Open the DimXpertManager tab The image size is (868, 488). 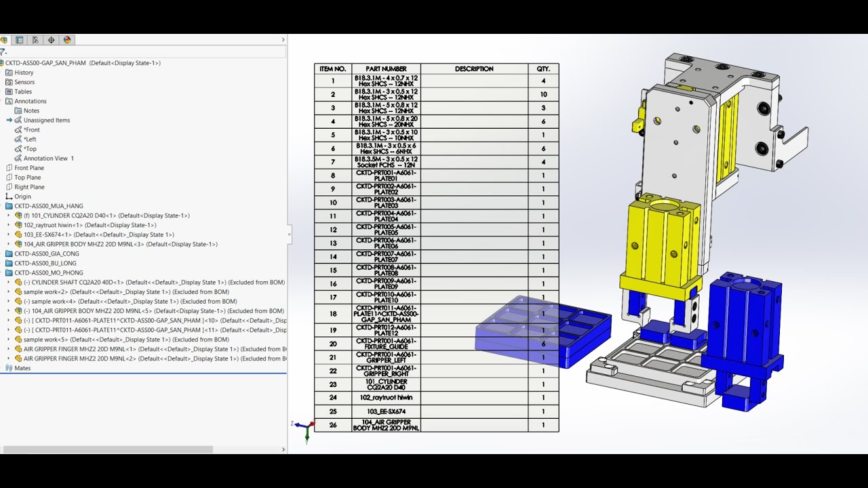51,40
